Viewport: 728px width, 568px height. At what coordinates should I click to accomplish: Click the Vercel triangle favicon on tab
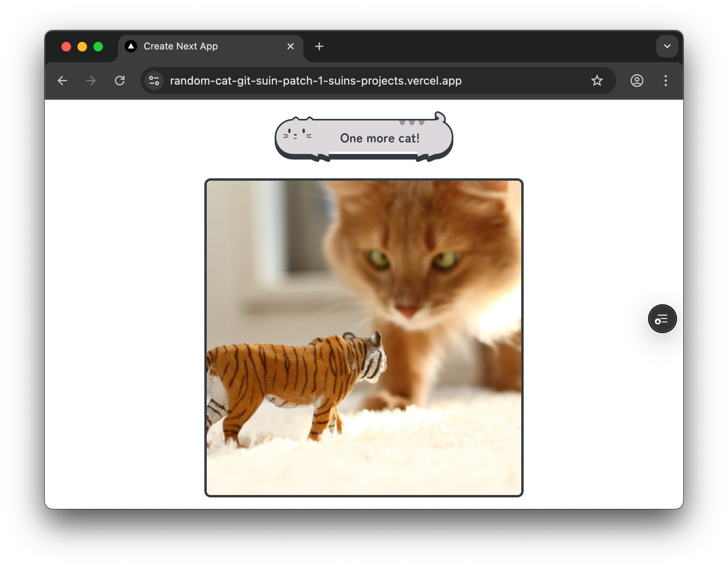tap(131, 46)
